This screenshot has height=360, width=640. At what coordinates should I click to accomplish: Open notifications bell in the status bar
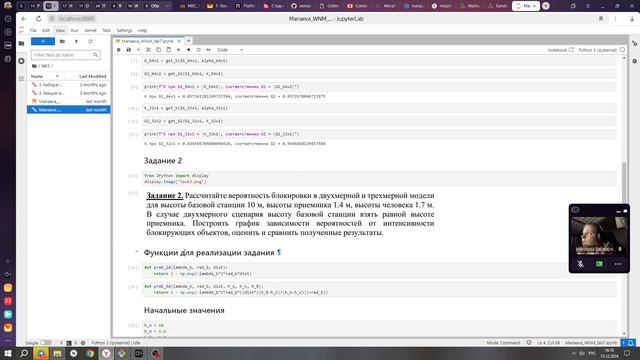631,343
